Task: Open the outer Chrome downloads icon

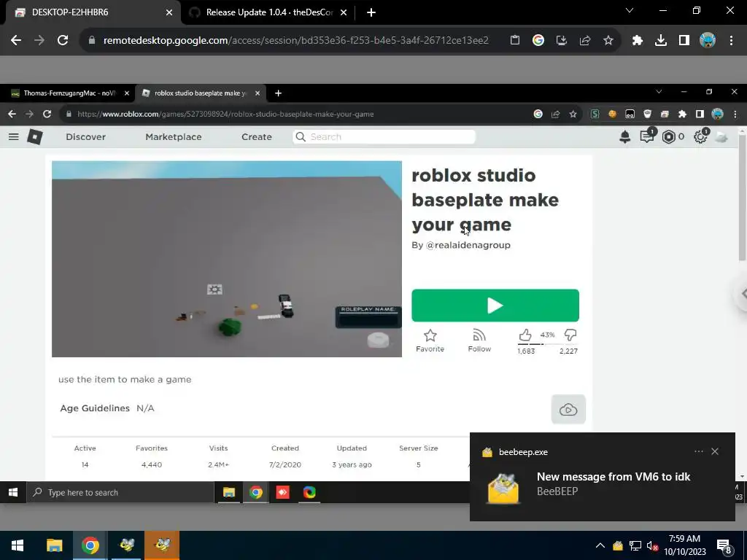Action: pyautogui.click(x=660, y=41)
